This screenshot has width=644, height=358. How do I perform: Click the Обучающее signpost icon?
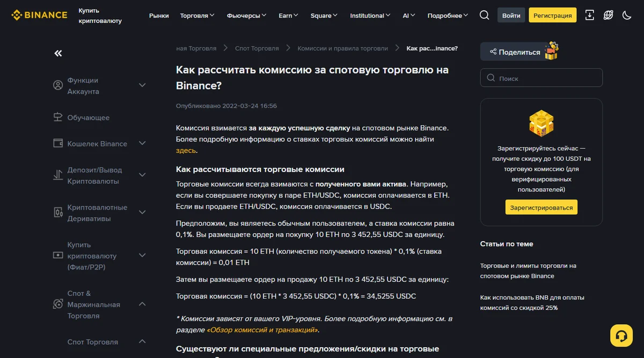[58, 117]
